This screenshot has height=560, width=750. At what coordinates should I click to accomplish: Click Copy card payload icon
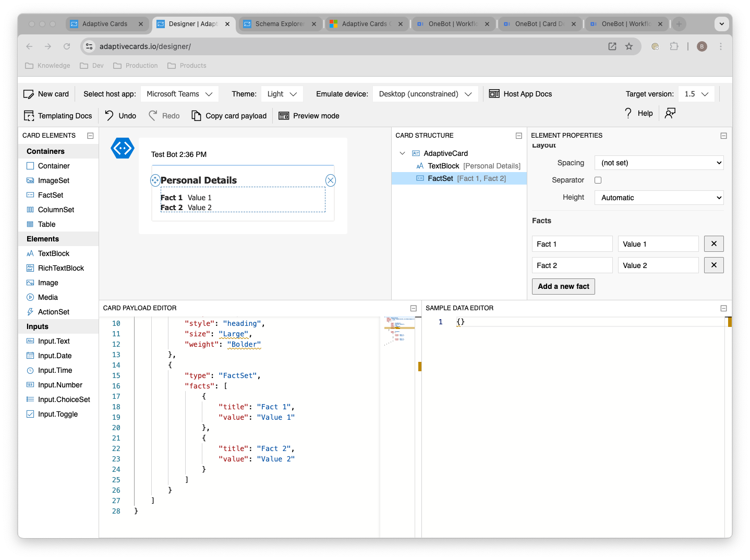196,116
